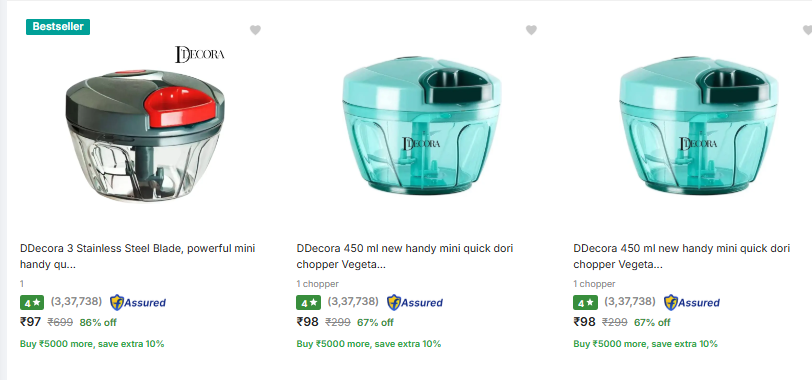
Task: Click the Assured badge on middle product
Action: tap(415, 303)
